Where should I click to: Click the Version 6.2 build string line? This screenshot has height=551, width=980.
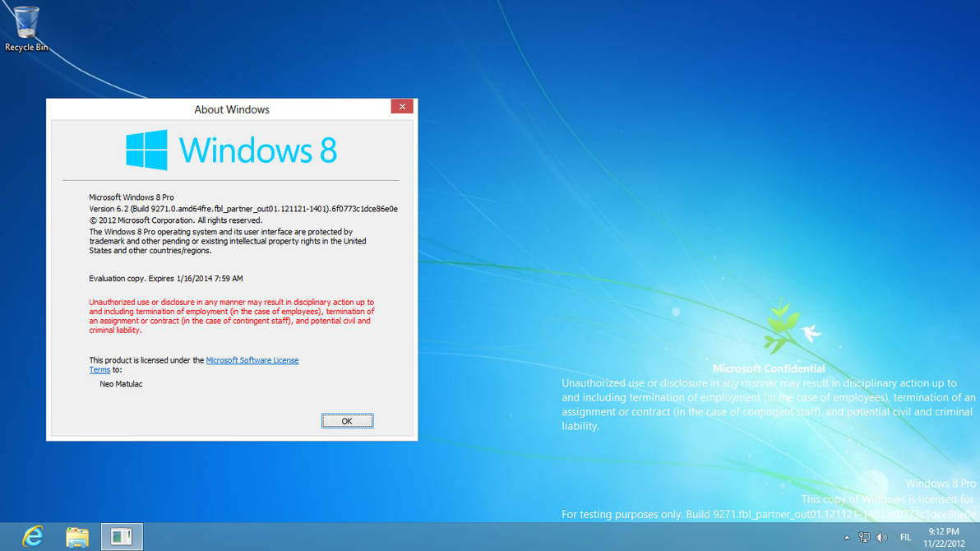243,209
